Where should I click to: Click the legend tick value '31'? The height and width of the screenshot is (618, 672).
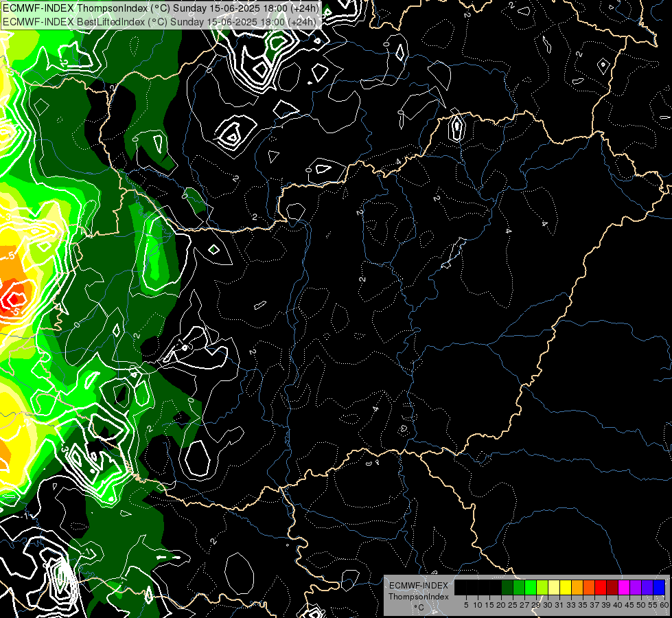point(559,605)
